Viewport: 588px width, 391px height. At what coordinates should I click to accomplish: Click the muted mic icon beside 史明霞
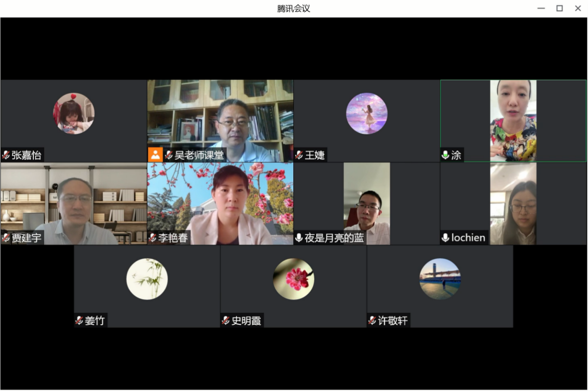226,320
